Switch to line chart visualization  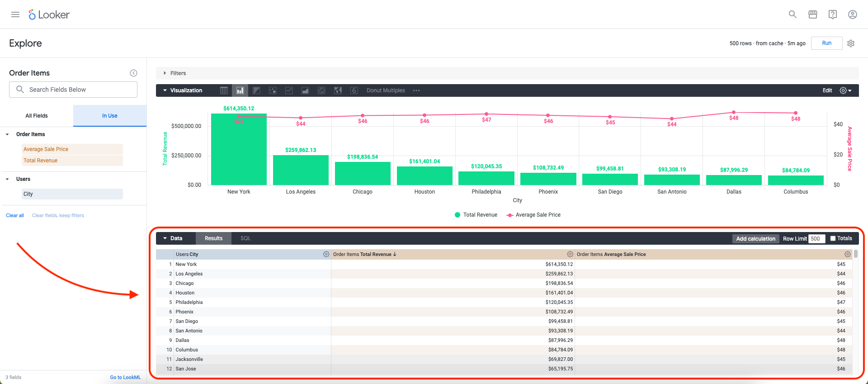(289, 90)
